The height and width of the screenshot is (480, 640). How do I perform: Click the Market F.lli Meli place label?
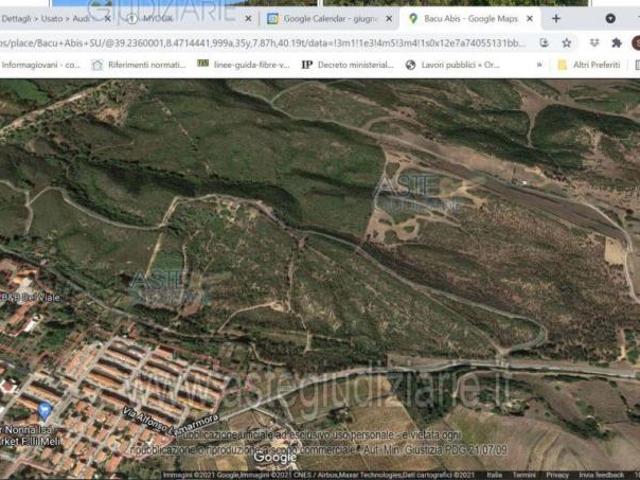pos(29,441)
